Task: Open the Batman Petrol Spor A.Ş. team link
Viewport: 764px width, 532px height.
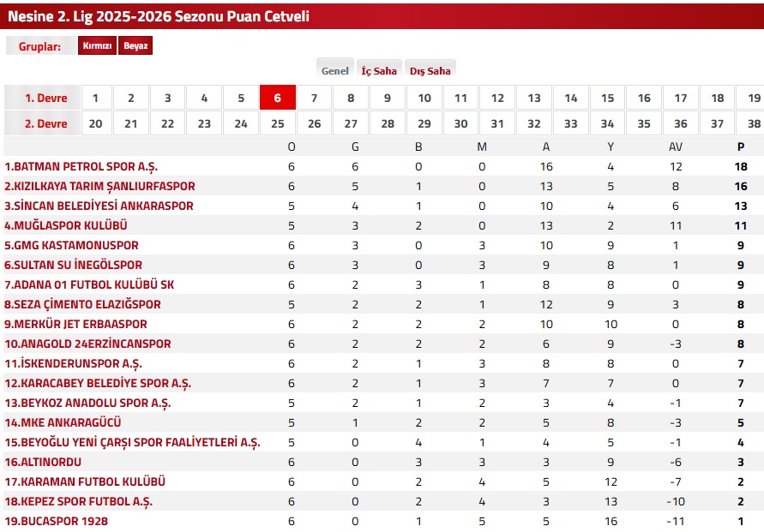Action: (x=81, y=166)
